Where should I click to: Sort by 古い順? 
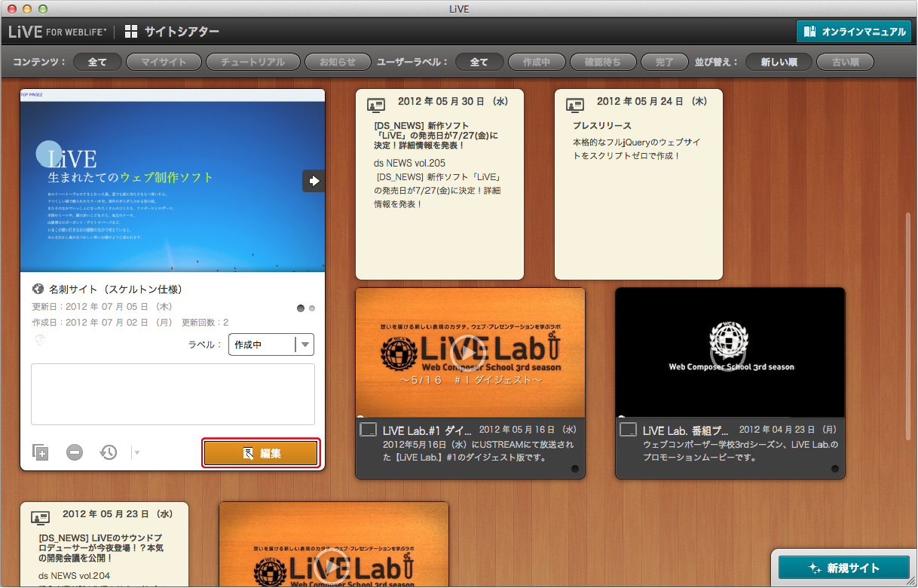point(845,62)
